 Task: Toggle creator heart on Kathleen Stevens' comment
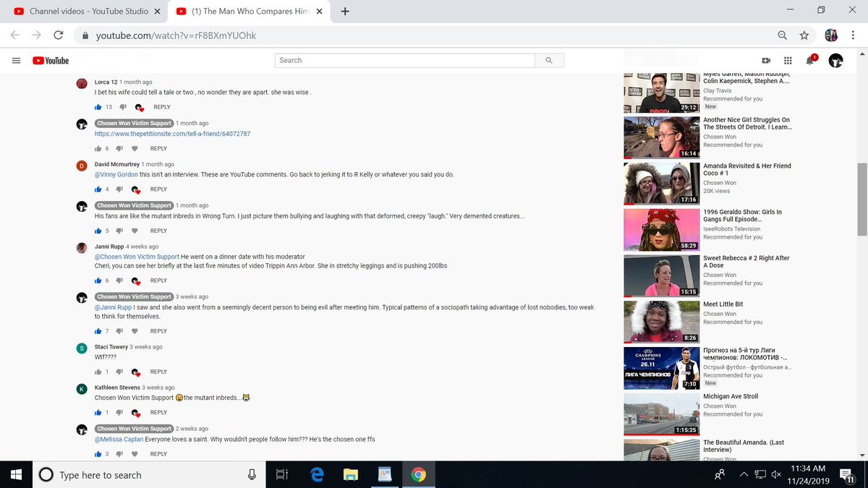136,413
